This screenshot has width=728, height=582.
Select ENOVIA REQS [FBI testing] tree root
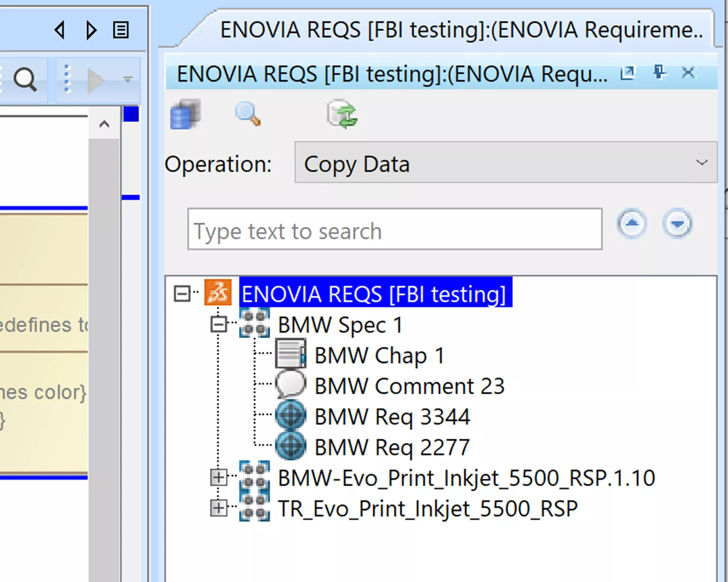tap(375, 293)
